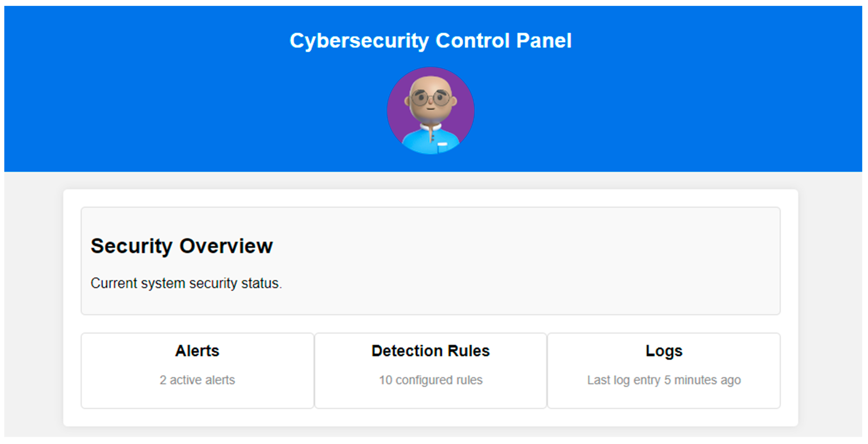Open the "Detection Rules" card heading
Screen dimensions: 868x444
pyautogui.click(x=430, y=351)
